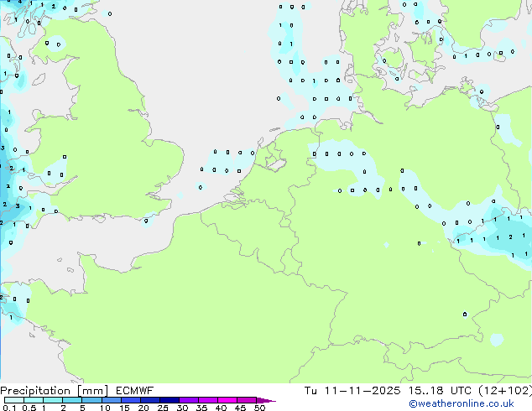Click the legend label 40
532x411 pixels.
tap(221, 408)
